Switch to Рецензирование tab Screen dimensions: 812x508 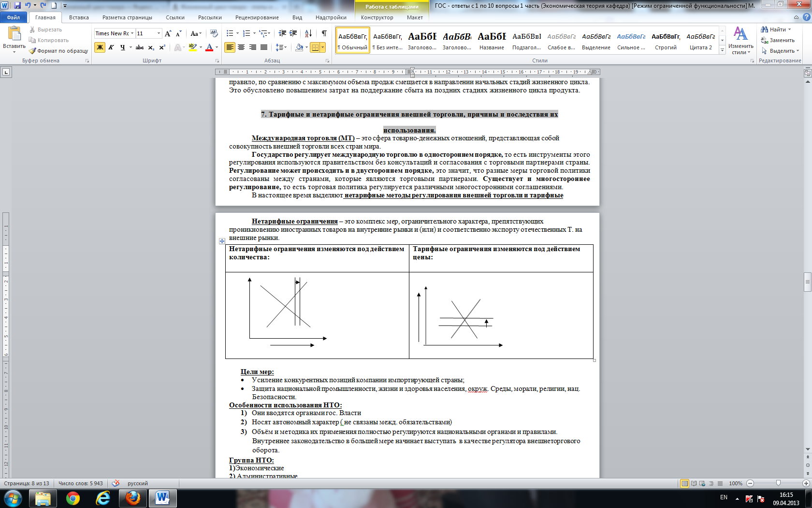pos(257,17)
